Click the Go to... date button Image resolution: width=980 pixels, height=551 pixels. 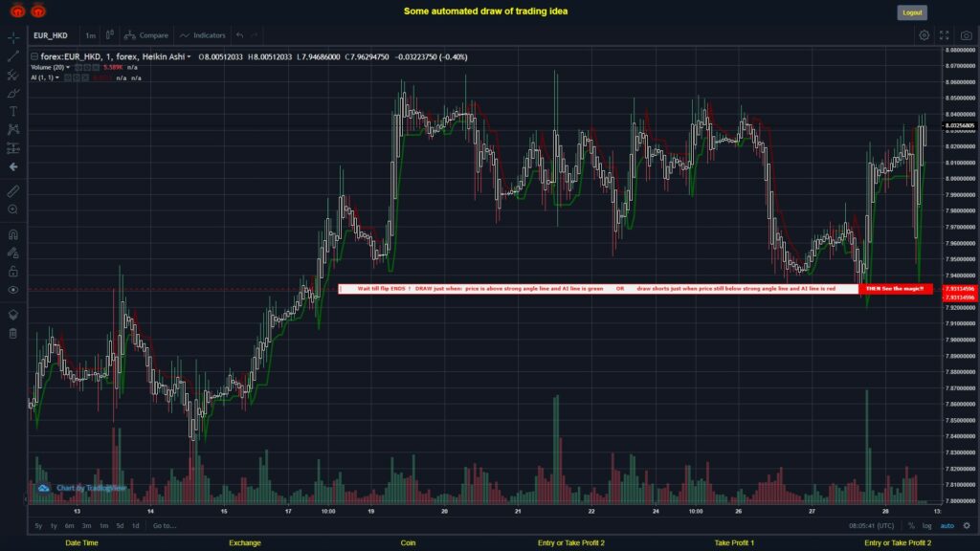click(x=165, y=526)
